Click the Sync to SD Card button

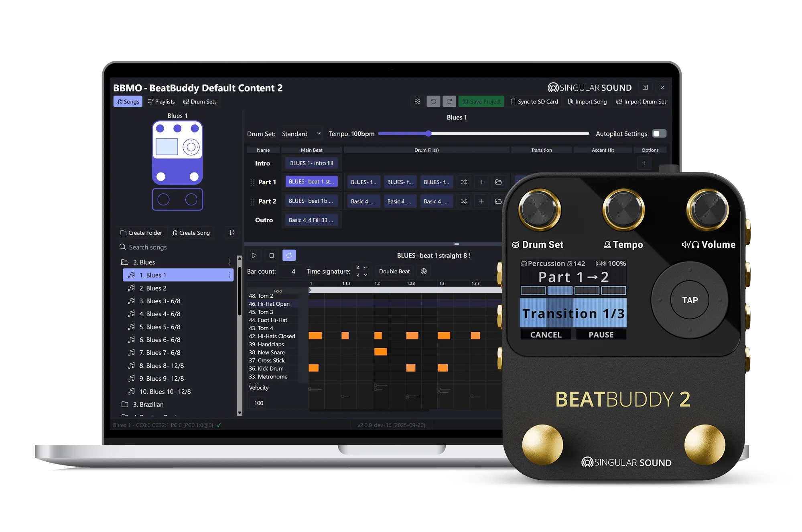pos(534,102)
